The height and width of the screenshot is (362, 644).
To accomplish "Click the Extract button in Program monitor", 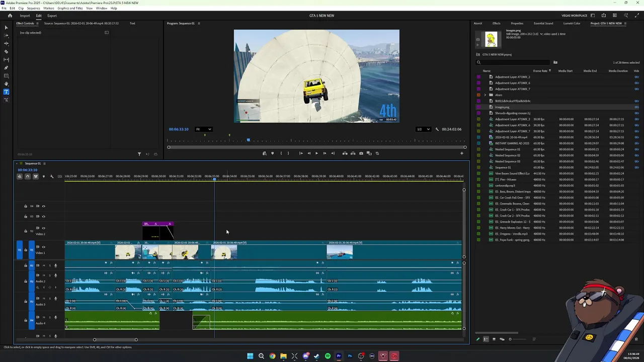I will pyautogui.click(x=353, y=153).
